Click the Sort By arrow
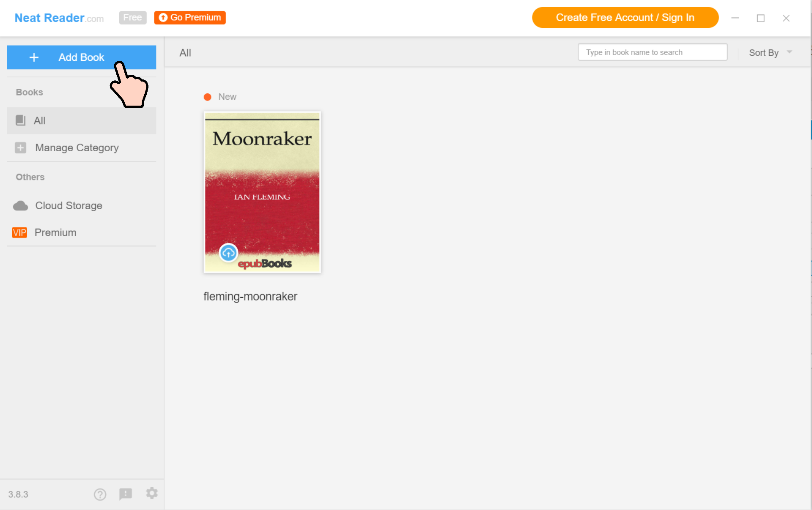Viewport: 812px width, 510px height. pyautogui.click(x=789, y=52)
